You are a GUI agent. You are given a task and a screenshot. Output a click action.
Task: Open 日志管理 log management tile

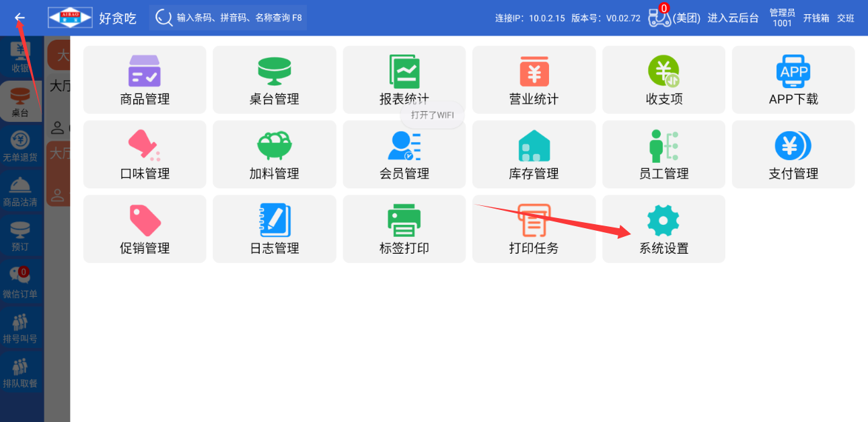coord(274,229)
